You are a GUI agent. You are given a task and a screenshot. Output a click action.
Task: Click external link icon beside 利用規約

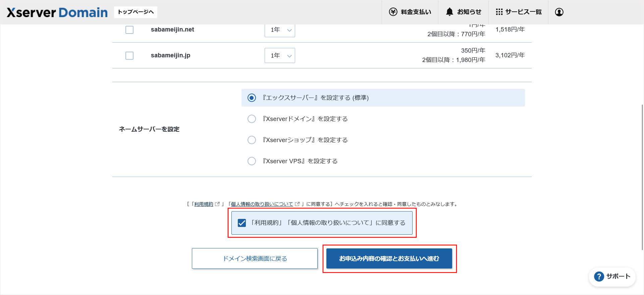[x=217, y=204]
